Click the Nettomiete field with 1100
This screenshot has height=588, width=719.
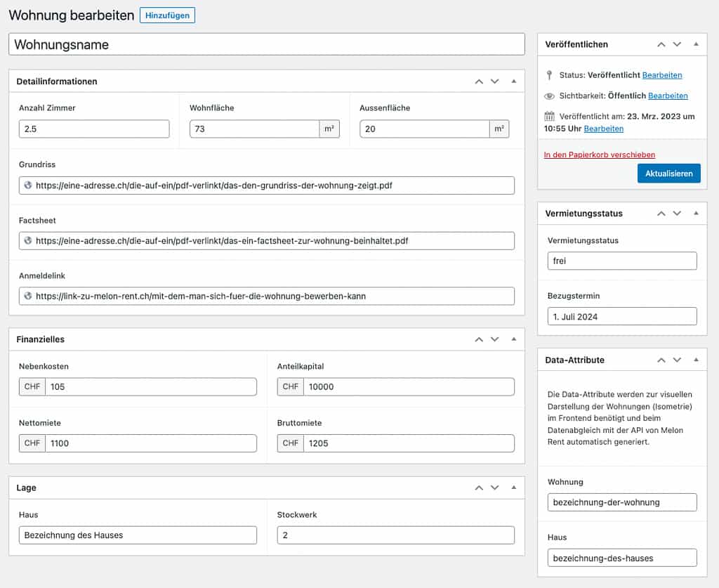pyautogui.click(x=151, y=443)
